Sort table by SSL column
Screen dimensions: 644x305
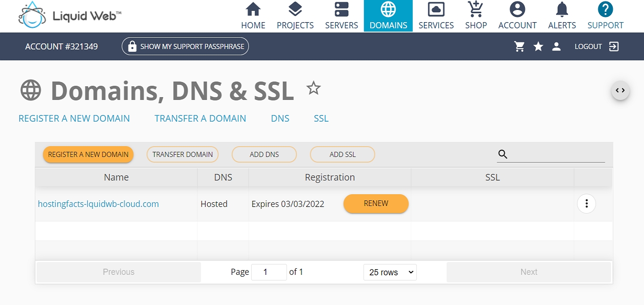pos(492,177)
